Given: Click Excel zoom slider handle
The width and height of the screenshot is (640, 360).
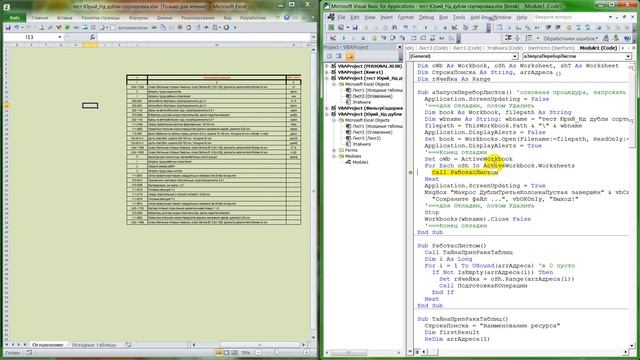Looking at the screenshot, I should (276, 353).
